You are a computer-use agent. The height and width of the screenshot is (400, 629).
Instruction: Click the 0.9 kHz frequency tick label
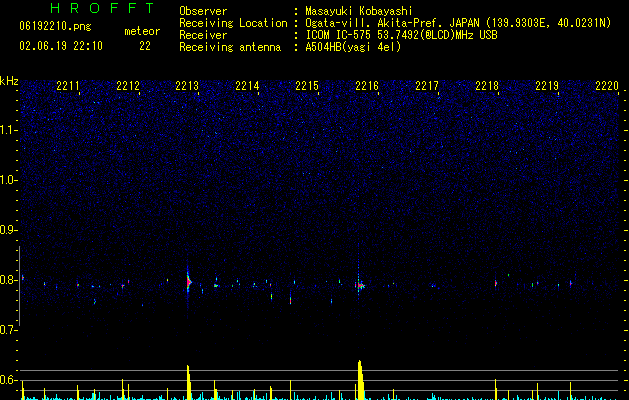point(9,230)
